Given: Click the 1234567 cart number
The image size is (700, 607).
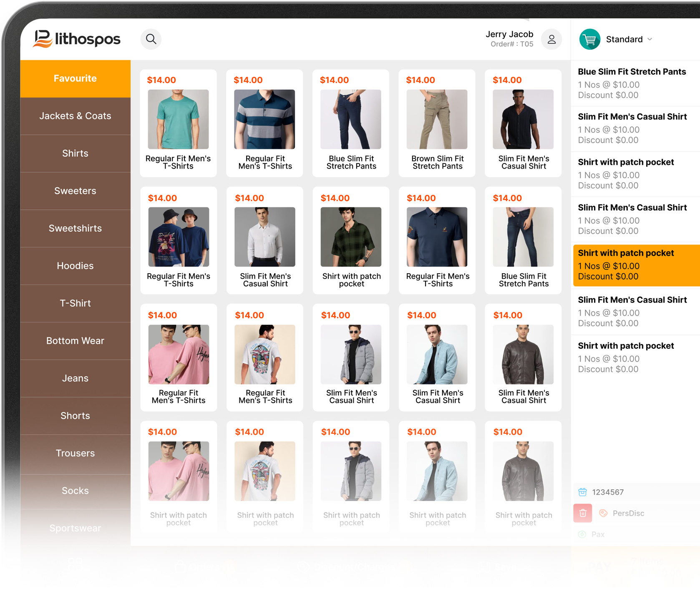Looking at the screenshot, I should (608, 492).
